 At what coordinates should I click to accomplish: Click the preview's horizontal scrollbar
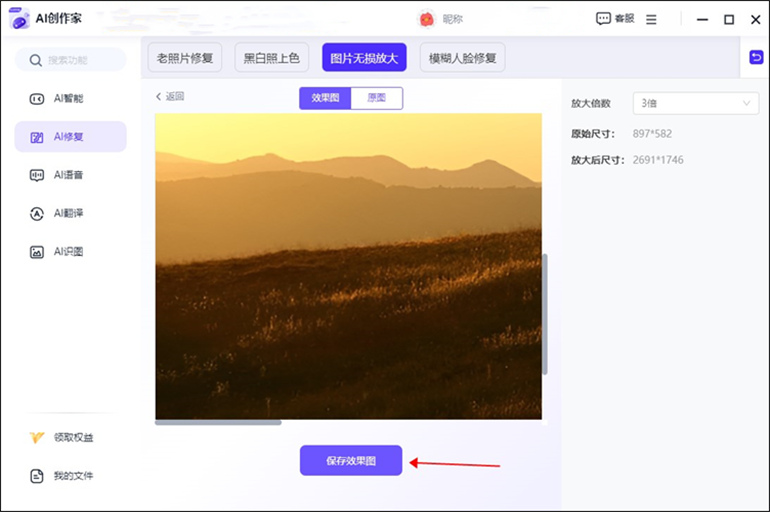coord(218,422)
